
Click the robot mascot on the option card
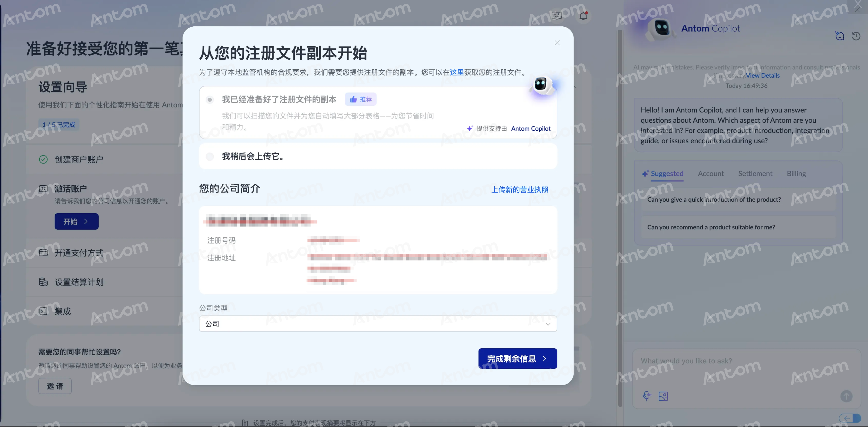point(543,86)
